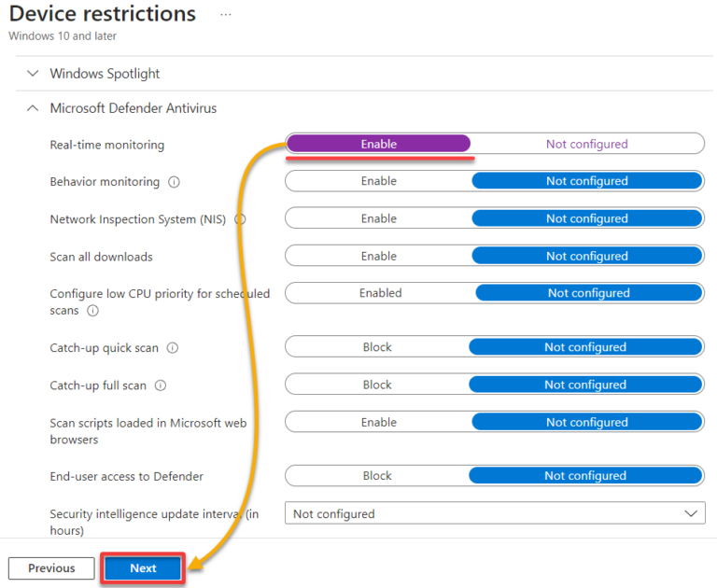Click the Catch-up quick scan label text
Image resolution: width=717 pixels, height=588 pixels.
click(x=104, y=348)
